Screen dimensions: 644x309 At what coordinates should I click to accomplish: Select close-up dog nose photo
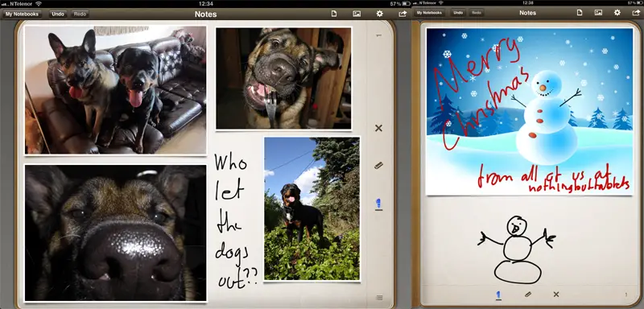[115, 233]
